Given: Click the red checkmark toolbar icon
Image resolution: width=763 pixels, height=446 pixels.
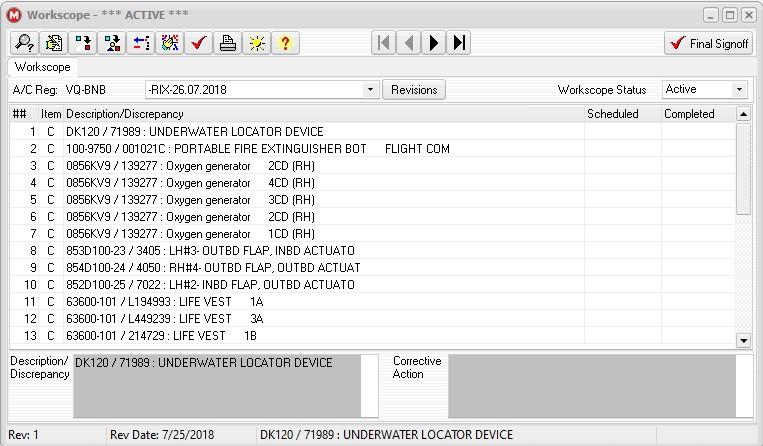Looking at the screenshot, I should coord(199,43).
